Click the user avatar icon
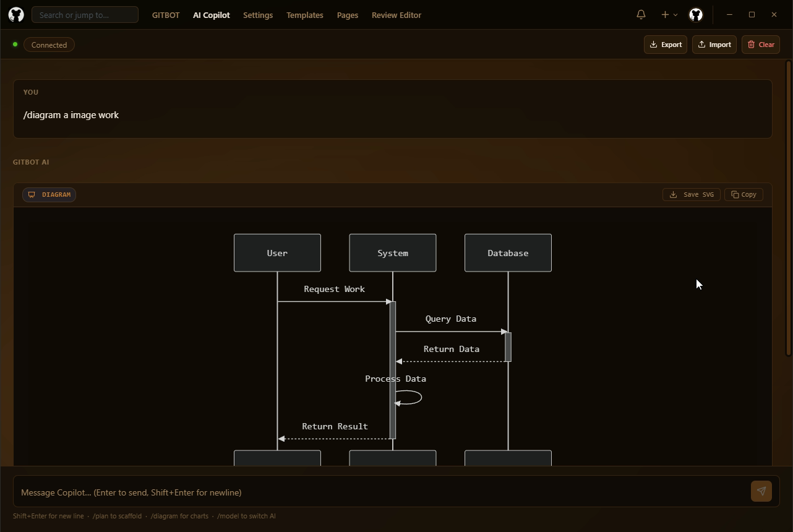The height and width of the screenshot is (532, 793). 696,15
